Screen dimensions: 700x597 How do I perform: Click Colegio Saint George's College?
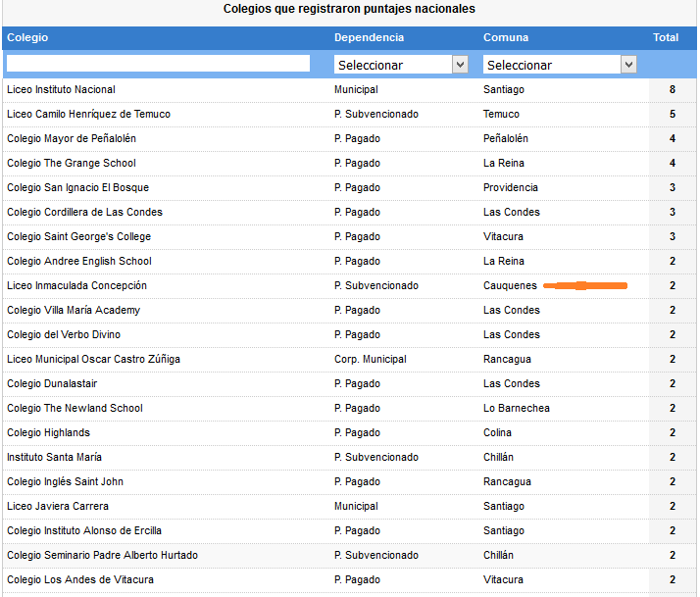tap(79, 236)
